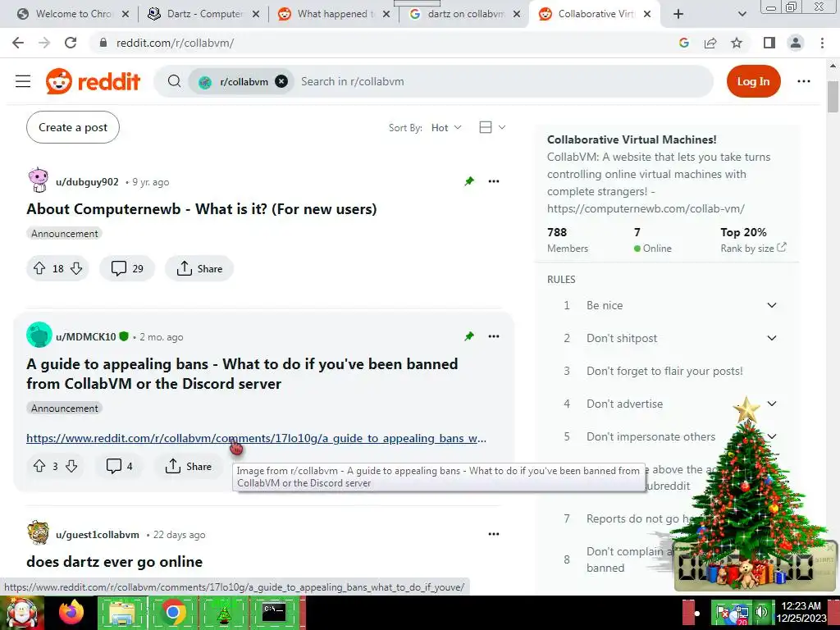The height and width of the screenshot is (630, 840).
Task: Open u/dubguy902 avatar
Action: coord(39,180)
